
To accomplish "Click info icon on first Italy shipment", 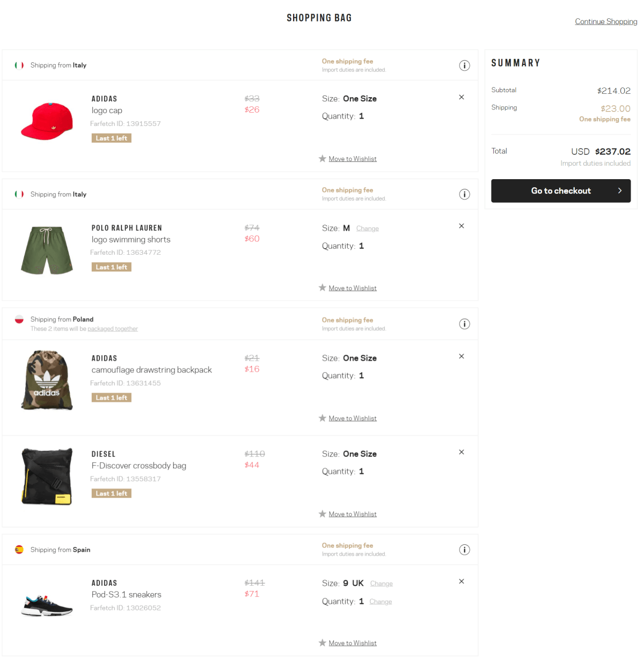I will point(465,65).
